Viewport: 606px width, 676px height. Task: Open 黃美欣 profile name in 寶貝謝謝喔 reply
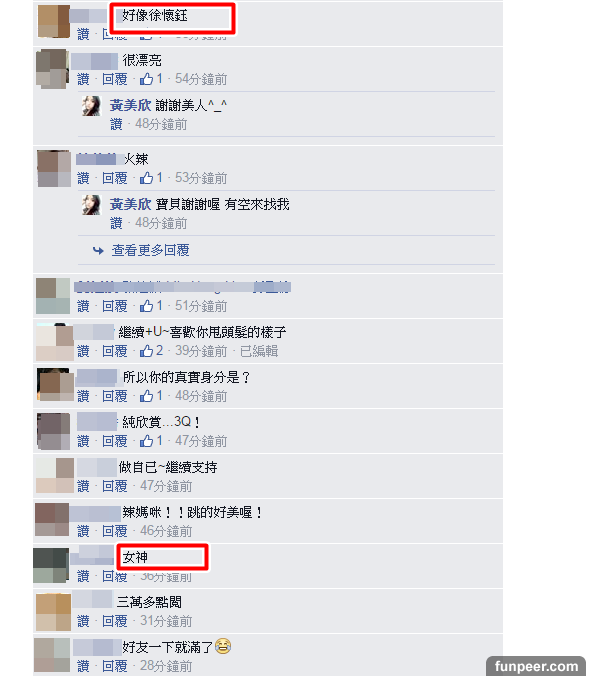(130, 204)
